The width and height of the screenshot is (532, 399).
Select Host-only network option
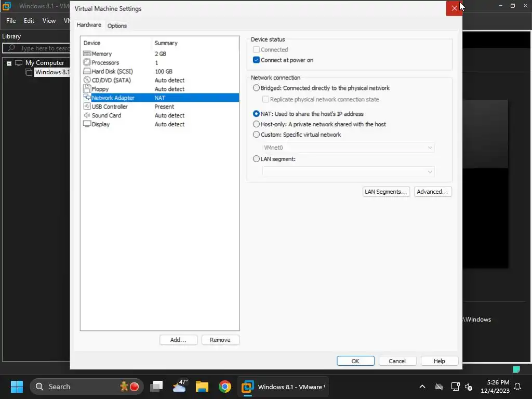256,124
